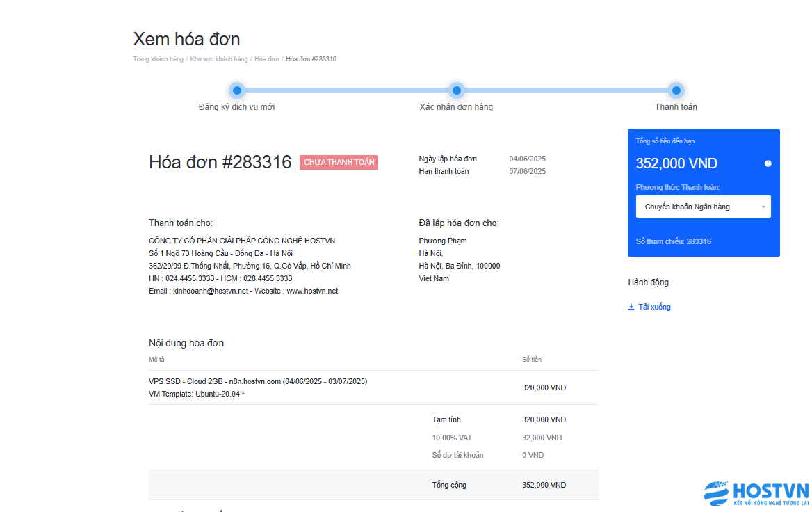Click the item price 320,000 VND
The height and width of the screenshot is (512, 812).
point(544,387)
